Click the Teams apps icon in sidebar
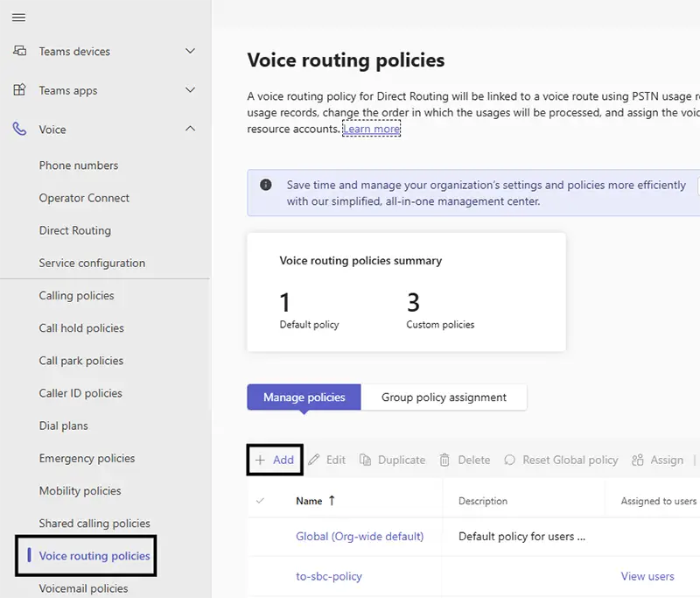The width and height of the screenshot is (700, 598). [x=19, y=90]
